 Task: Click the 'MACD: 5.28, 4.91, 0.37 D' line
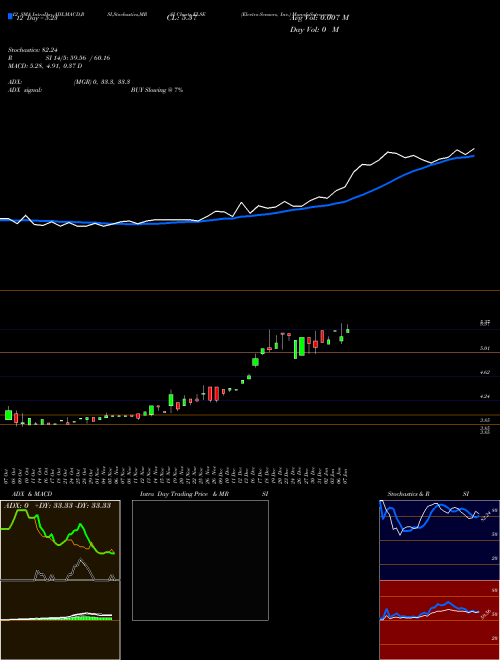tap(45, 66)
